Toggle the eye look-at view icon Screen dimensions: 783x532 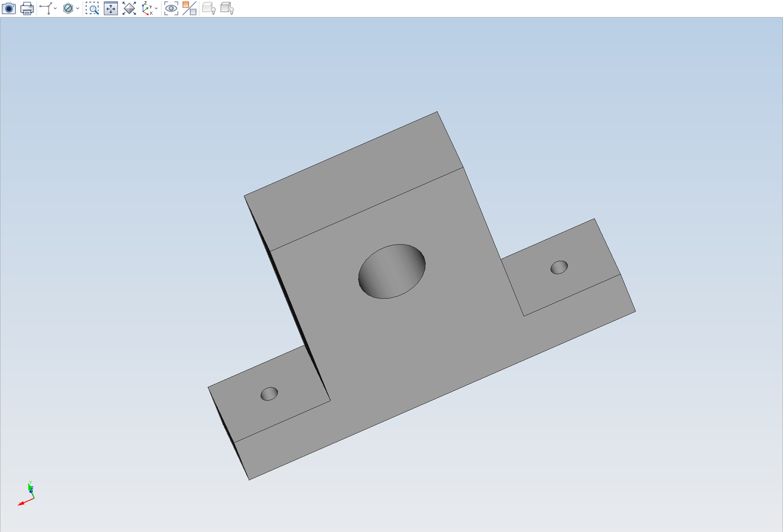pos(171,8)
